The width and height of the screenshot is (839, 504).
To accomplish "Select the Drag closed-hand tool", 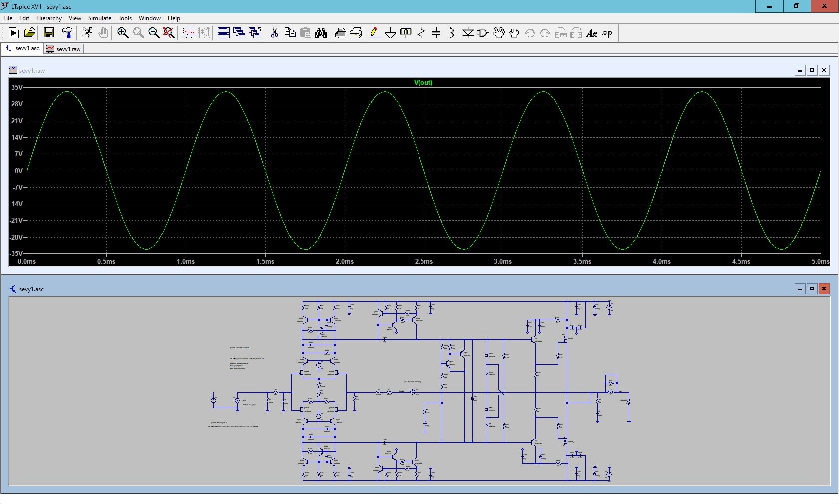I will (x=514, y=33).
